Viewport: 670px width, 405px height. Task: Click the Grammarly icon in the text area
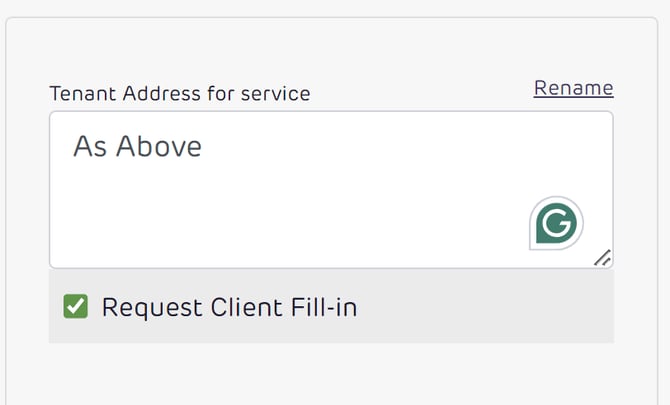[556, 223]
